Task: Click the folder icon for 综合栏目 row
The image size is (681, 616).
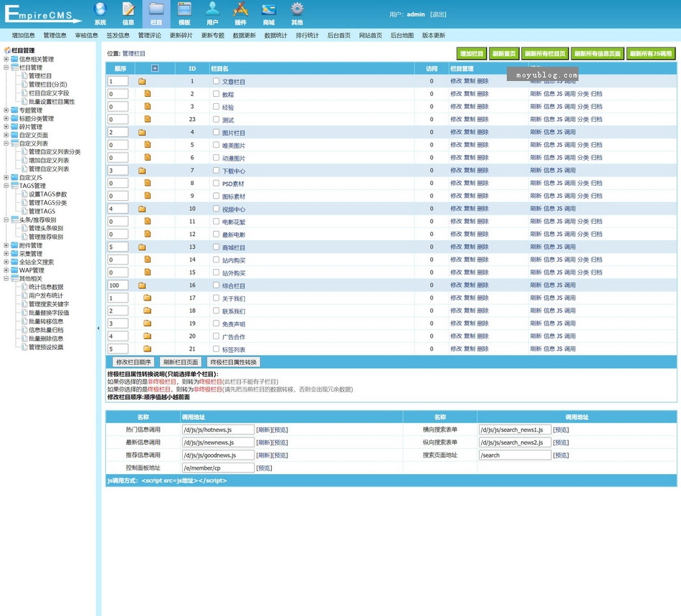Action: coord(142,285)
